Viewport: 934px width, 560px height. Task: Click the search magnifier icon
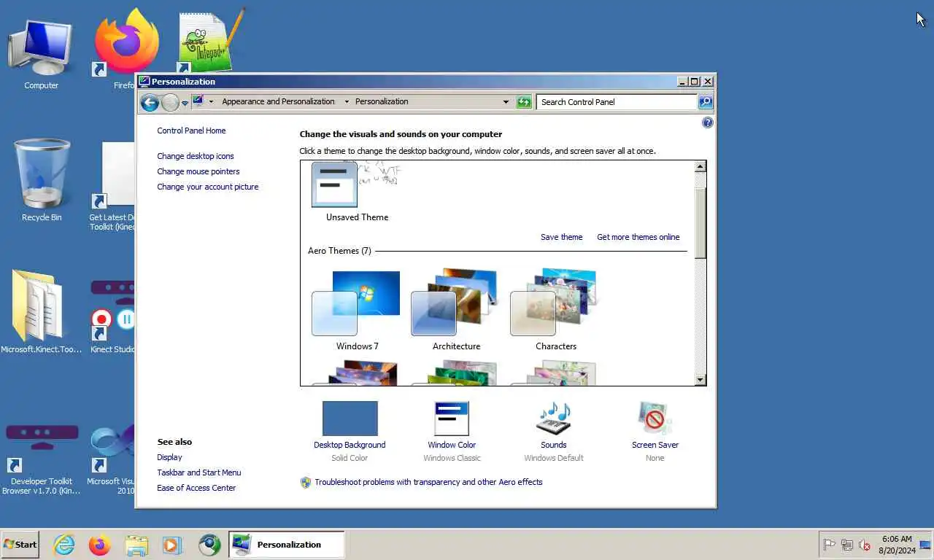click(706, 102)
